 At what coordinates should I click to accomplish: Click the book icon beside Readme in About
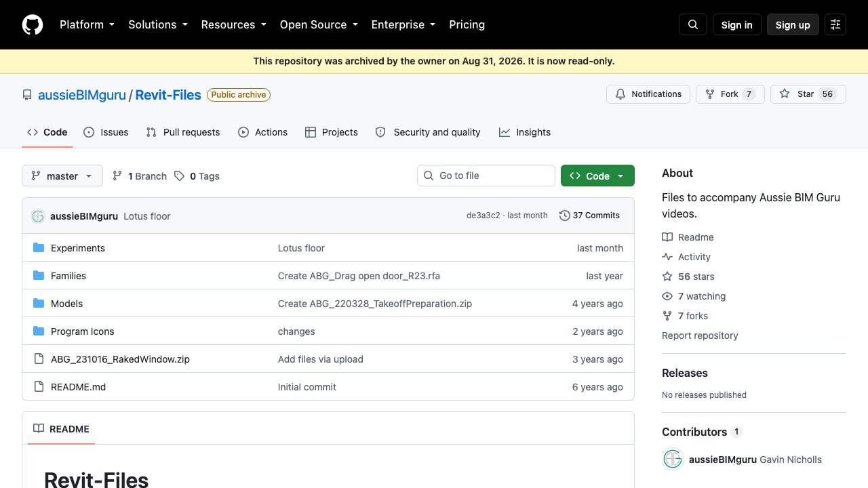point(667,237)
